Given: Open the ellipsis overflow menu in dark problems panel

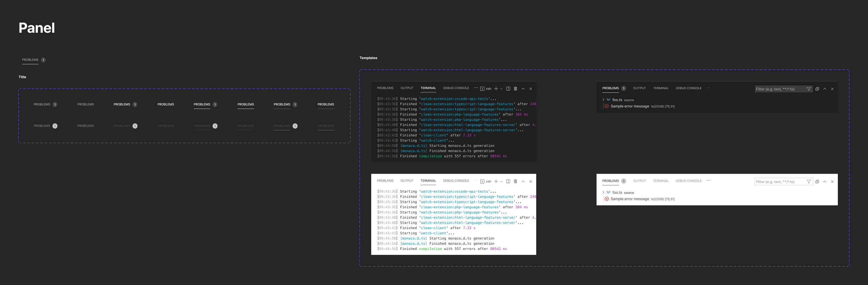Looking at the screenshot, I should coord(708,88).
